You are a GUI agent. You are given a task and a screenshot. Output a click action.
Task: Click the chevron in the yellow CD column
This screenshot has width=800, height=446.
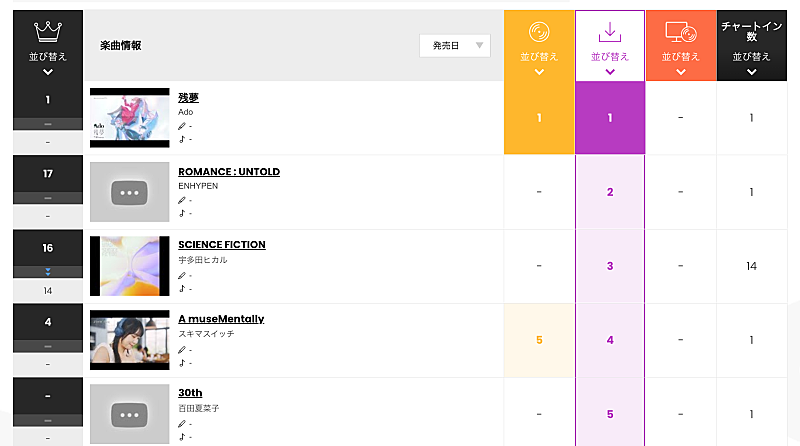coord(539,72)
